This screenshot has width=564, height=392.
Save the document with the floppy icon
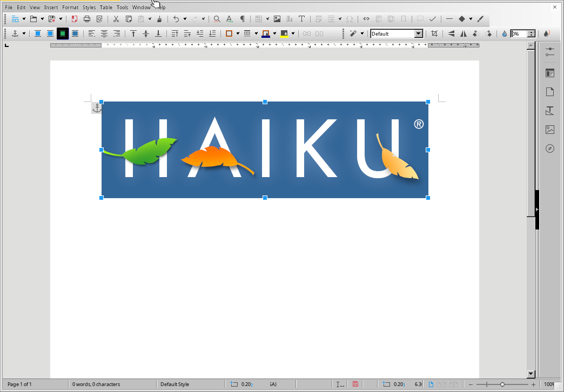point(52,19)
